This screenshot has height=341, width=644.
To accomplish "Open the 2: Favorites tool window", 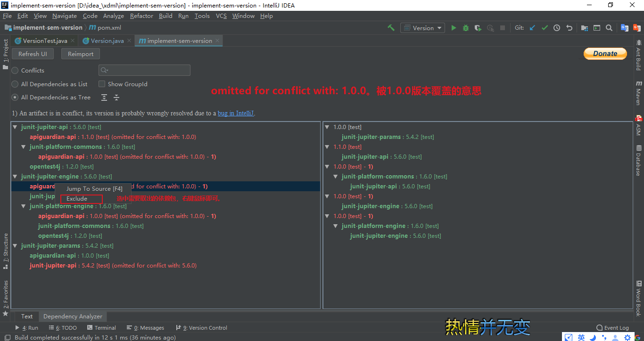I will tap(6, 298).
